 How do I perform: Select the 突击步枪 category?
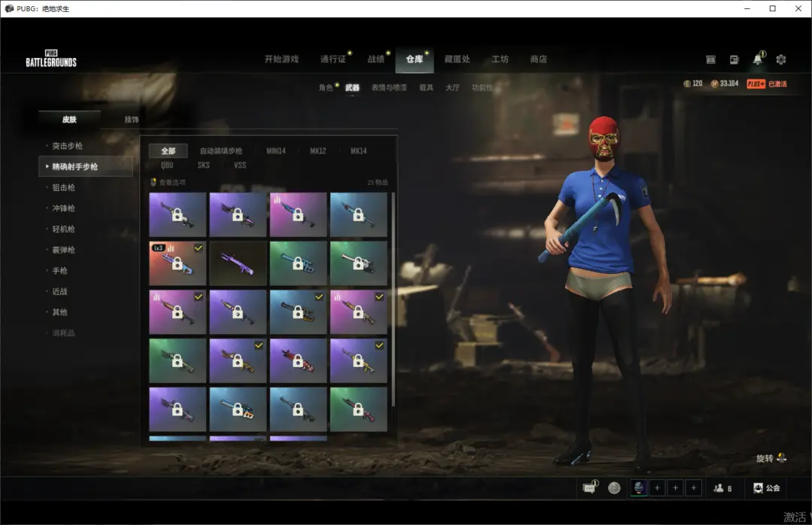68,146
